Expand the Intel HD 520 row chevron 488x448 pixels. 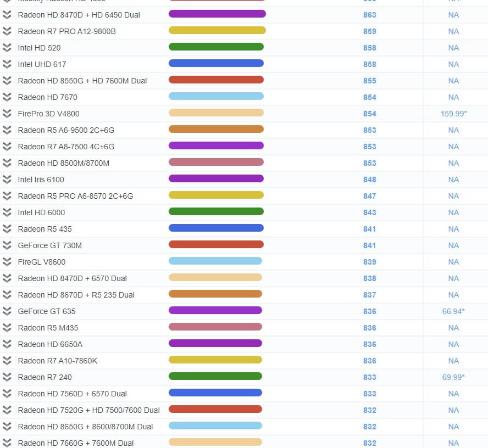tap(7, 48)
